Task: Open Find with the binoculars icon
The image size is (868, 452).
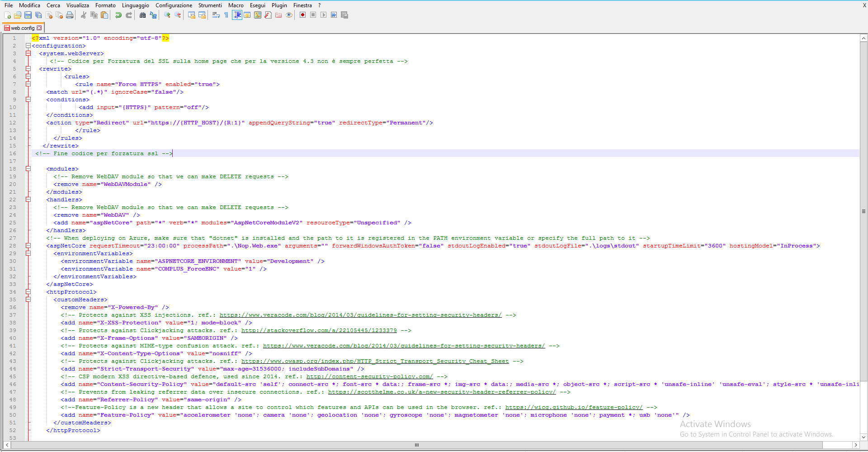Action: coord(142,15)
